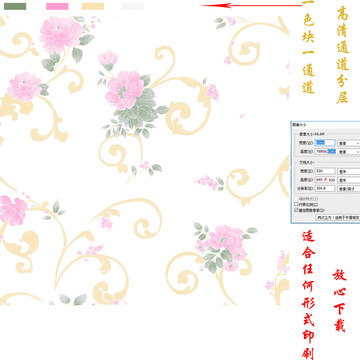
Task: Click the document width field showing 530
Action: pos(325,171)
